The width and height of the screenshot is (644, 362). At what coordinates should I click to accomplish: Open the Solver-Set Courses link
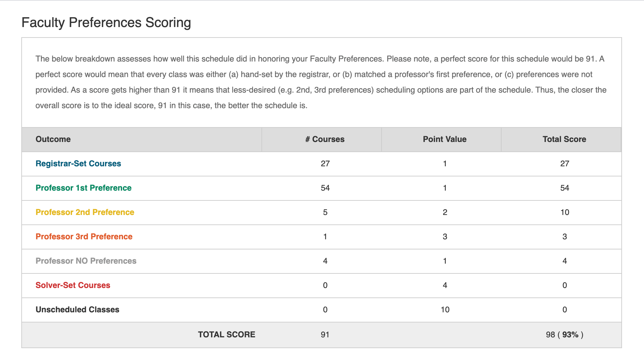73,285
